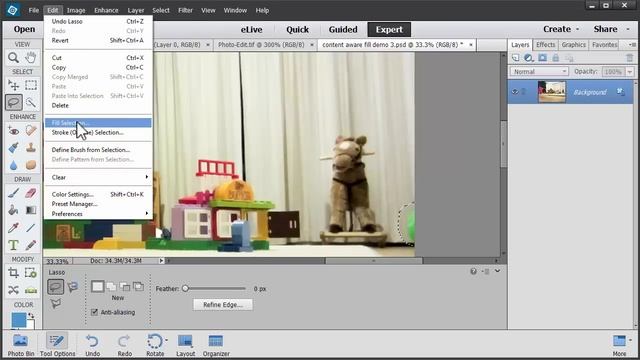Switch to Quick edit mode
The height and width of the screenshot is (360, 640).
coord(297,29)
